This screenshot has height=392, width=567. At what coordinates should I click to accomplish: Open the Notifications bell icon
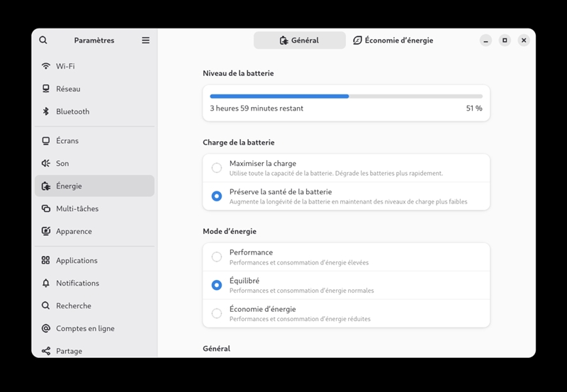[x=46, y=283]
